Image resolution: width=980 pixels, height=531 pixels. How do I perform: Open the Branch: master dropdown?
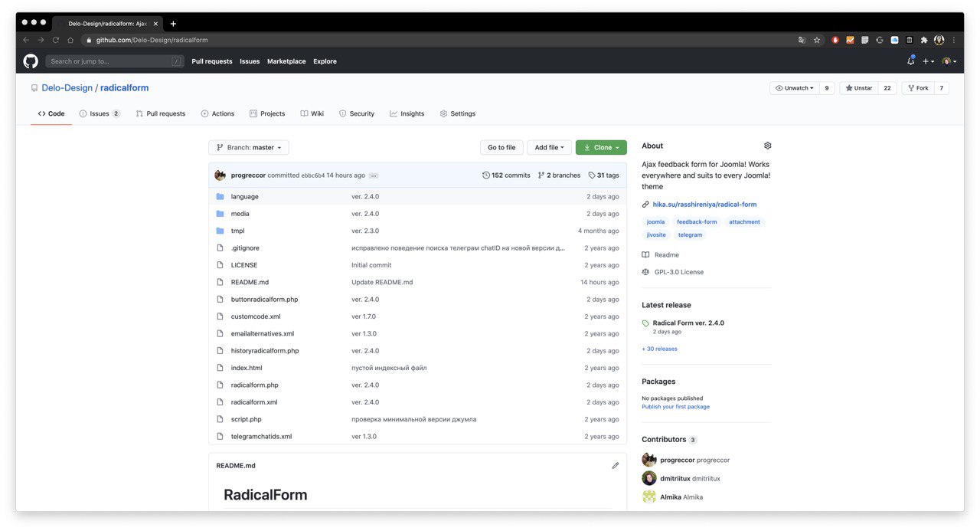pyautogui.click(x=249, y=147)
